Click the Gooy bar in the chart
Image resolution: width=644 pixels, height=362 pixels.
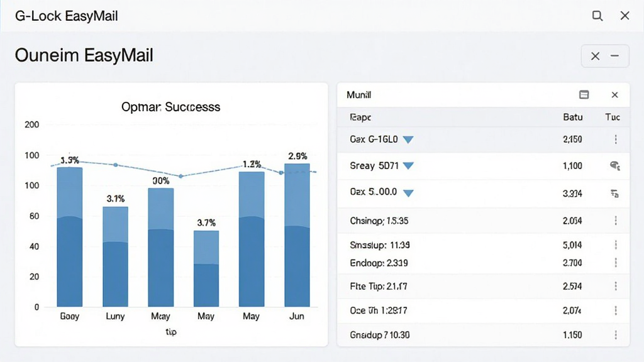[70, 237]
